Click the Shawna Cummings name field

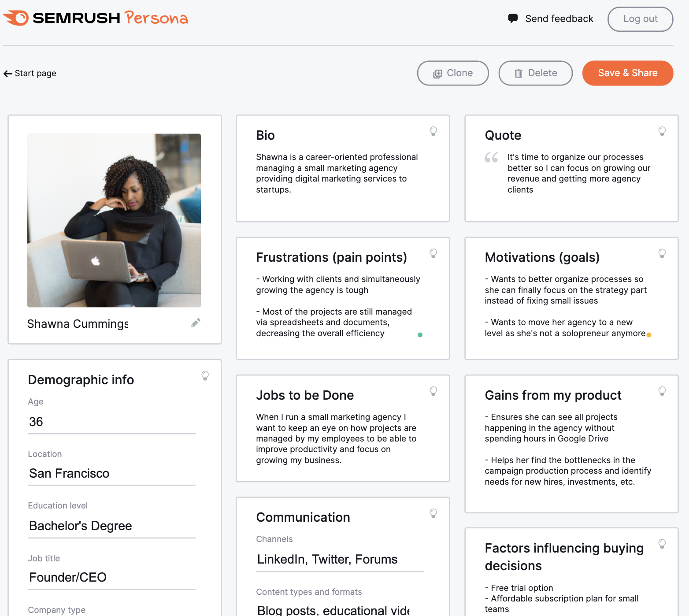(78, 324)
